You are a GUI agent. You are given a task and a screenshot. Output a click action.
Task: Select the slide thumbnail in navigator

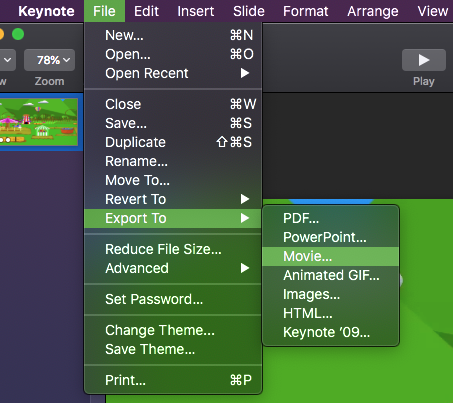pyautogui.click(x=39, y=122)
